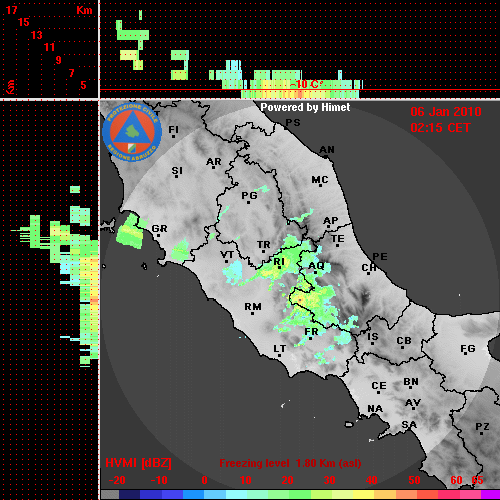Click the AQ city label
500x500 pixels.
(316, 266)
